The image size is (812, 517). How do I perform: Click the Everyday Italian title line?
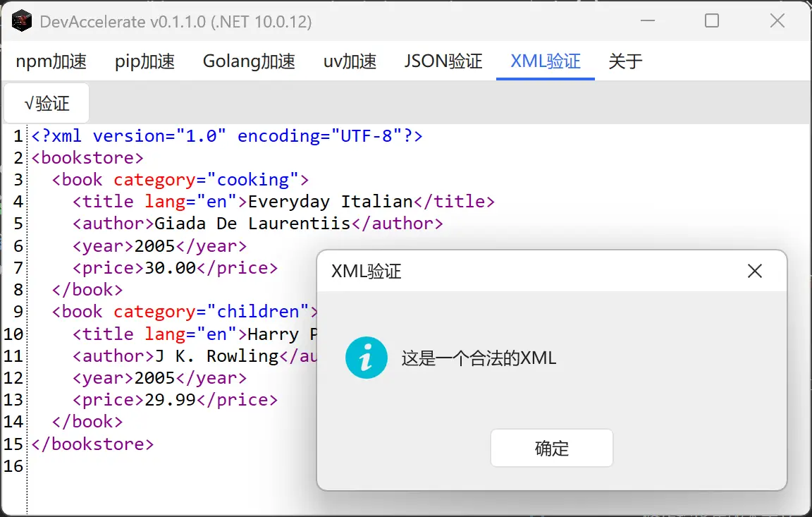(x=283, y=202)
